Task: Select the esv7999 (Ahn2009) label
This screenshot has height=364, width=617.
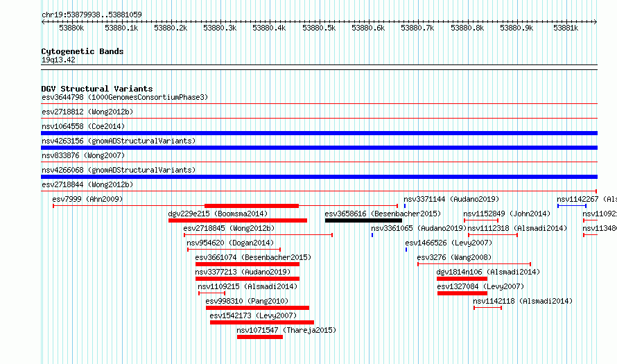Action: 87,199
